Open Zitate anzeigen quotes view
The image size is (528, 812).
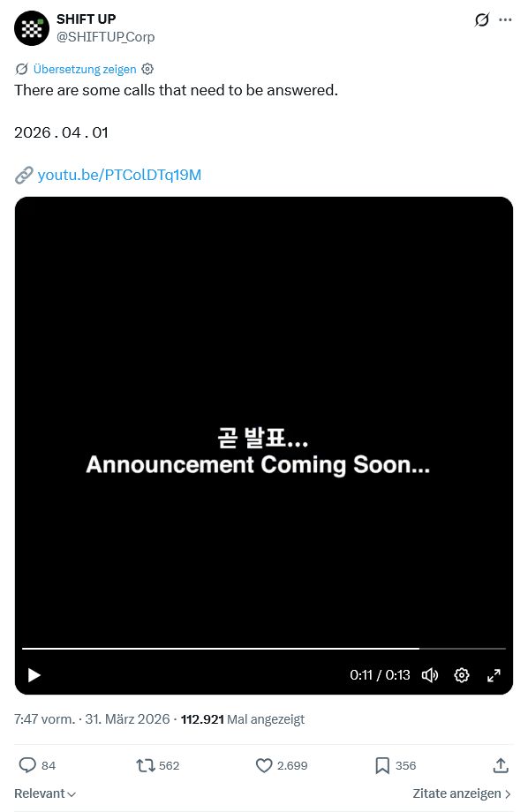462,793
